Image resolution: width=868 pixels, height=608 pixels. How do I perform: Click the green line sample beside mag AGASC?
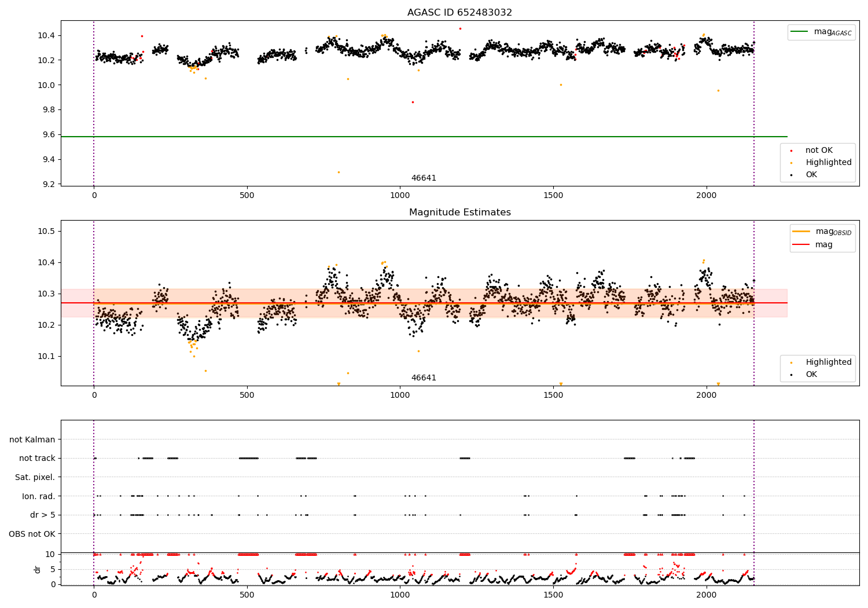coord(800,32)
